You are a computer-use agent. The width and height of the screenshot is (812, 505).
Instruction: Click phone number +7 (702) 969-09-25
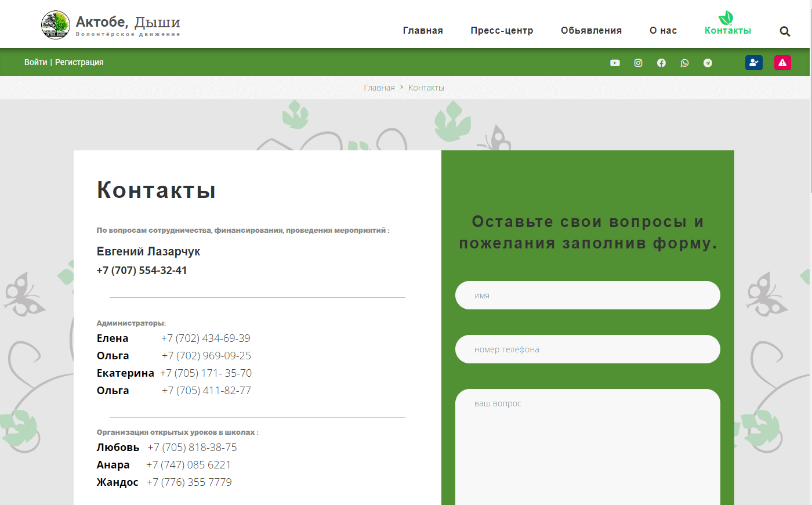click(x=206, y=356)
